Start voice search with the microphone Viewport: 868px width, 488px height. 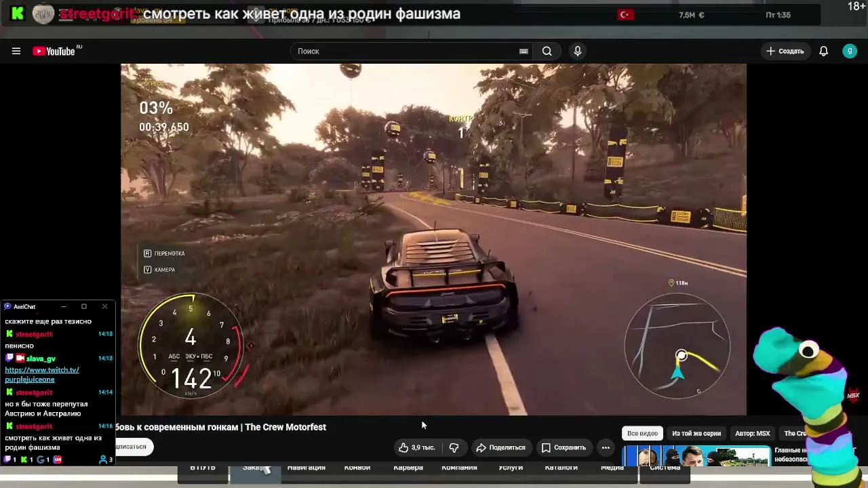pos(578,51)
